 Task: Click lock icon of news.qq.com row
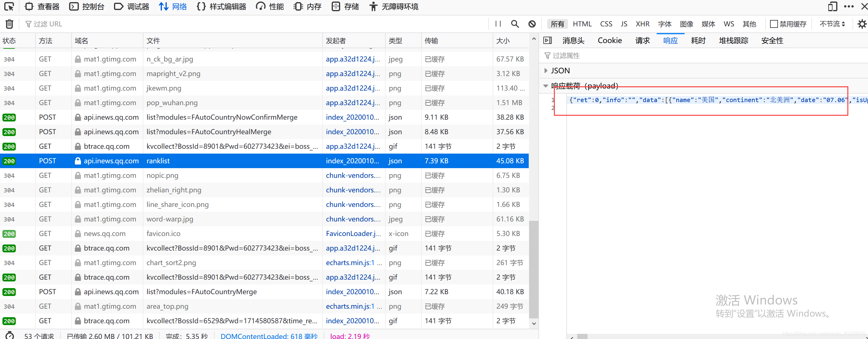click(x=78, y=234)
